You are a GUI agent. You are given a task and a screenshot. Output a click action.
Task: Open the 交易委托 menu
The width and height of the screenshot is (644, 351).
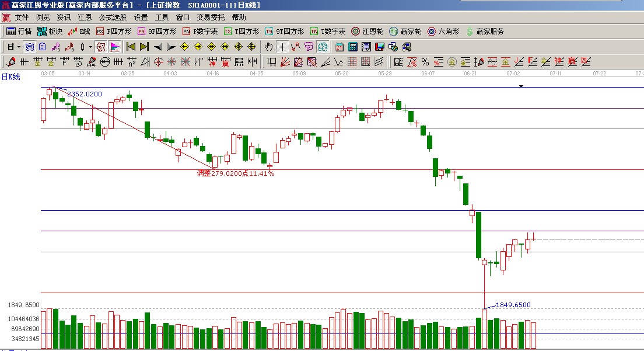[x=211, y=18]
